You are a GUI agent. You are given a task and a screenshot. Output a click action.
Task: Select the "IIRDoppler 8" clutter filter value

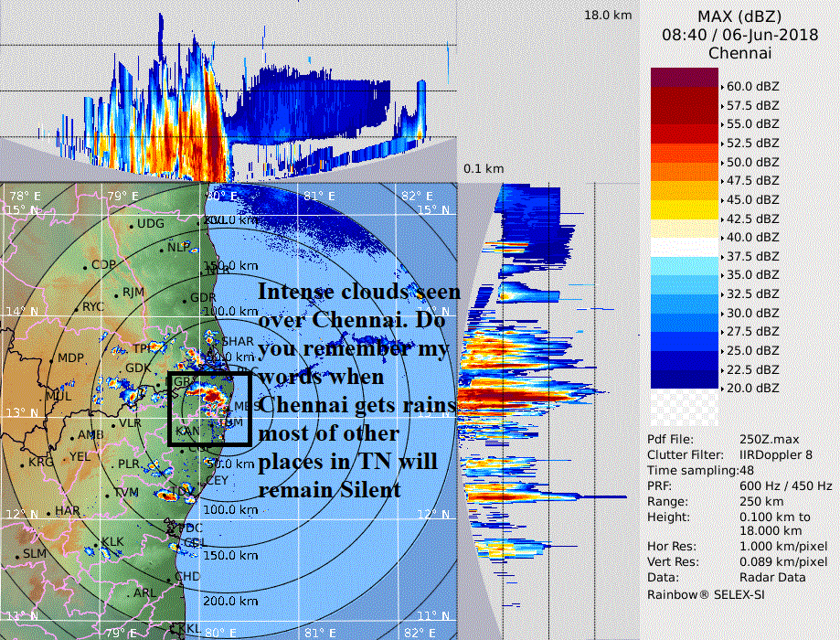click(776, 455)
